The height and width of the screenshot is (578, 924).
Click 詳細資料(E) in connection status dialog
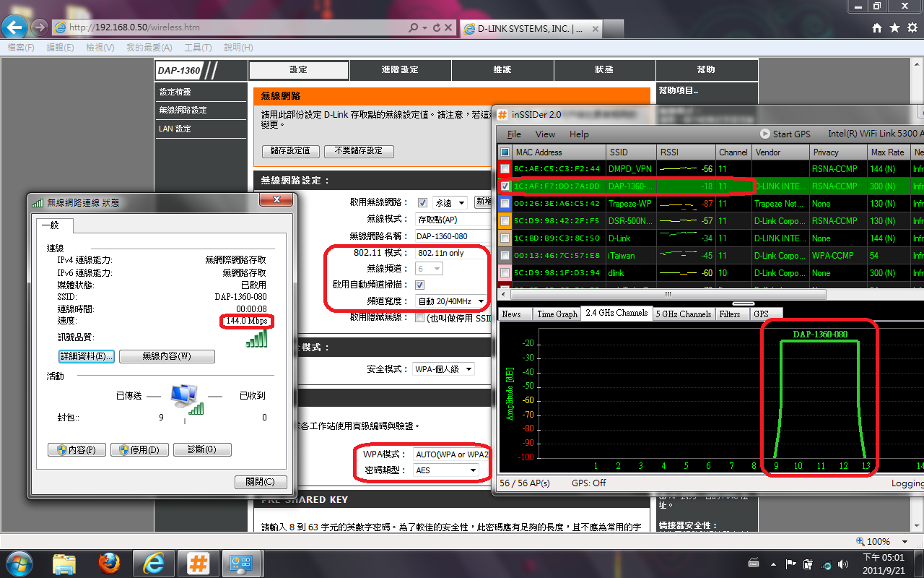point(86,356)
